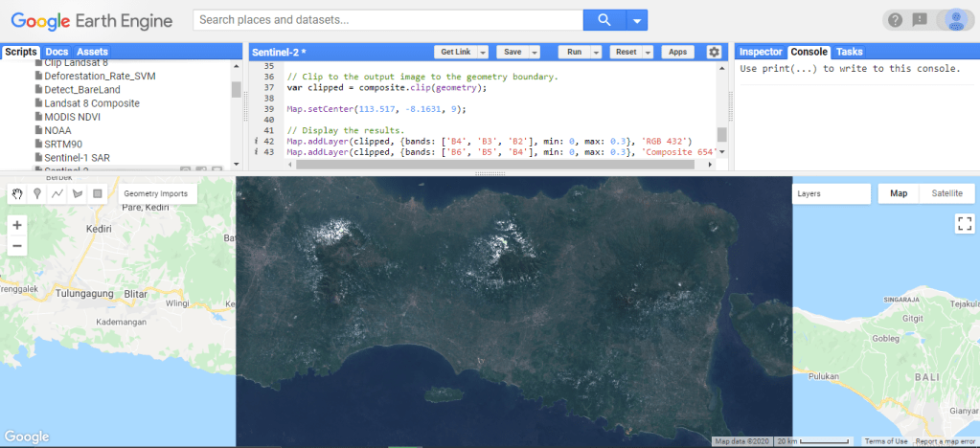Expand the Get Link dropdown arrow
Screen dimensions: 980x448
pos(484,52)
